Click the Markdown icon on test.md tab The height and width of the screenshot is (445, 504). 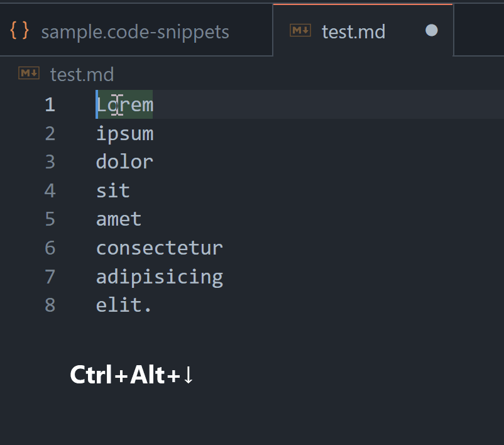300,31
